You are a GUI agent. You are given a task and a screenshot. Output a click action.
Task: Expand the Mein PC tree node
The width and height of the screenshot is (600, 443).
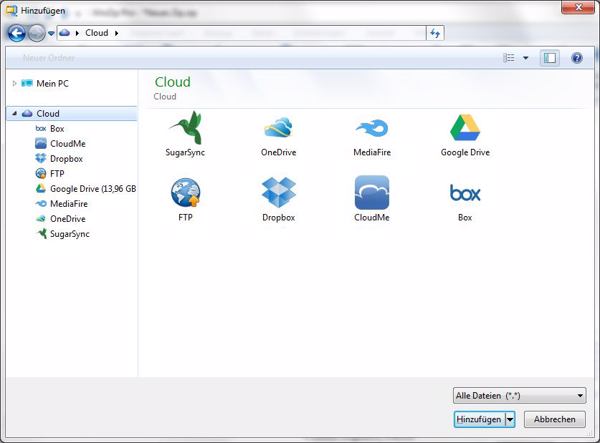(14, 83)
